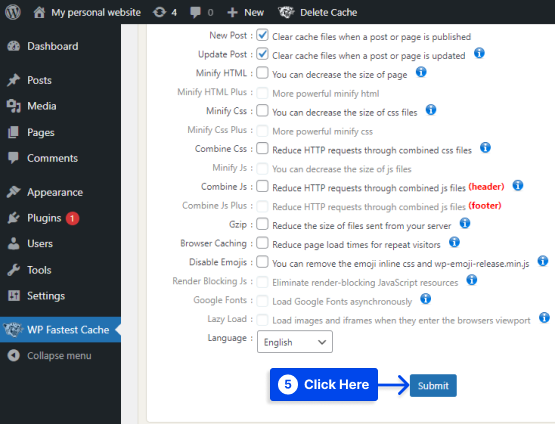The height and width of the screenshot is (424, 555).
Task: Enable the Gzip checkbox
Action: click(x=262, y=224)
